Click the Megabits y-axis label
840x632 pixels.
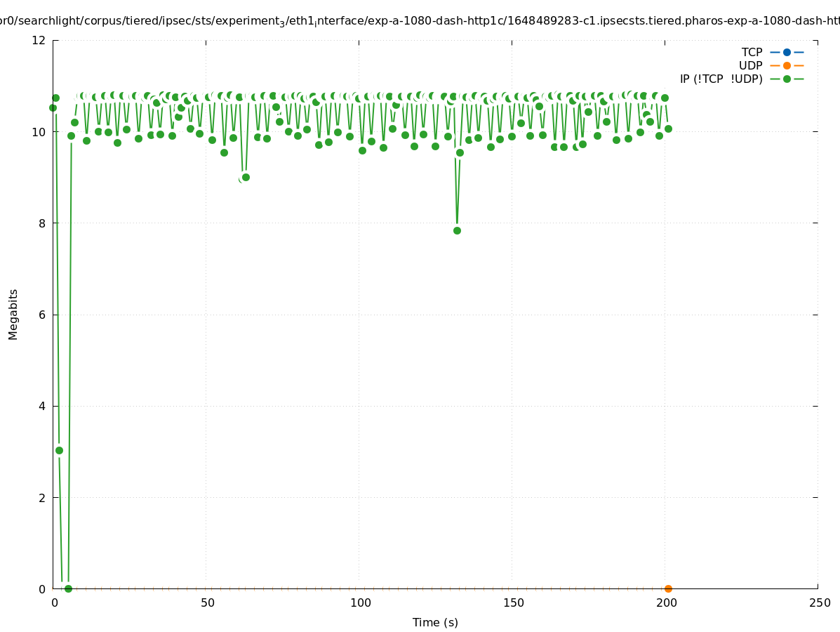click(x=13, y=314)
